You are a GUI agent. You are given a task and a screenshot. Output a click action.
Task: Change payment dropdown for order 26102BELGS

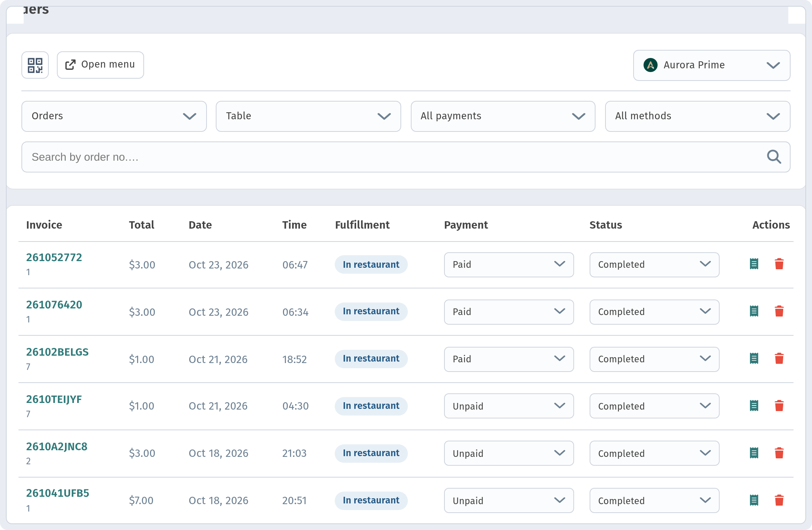[509, 359]
